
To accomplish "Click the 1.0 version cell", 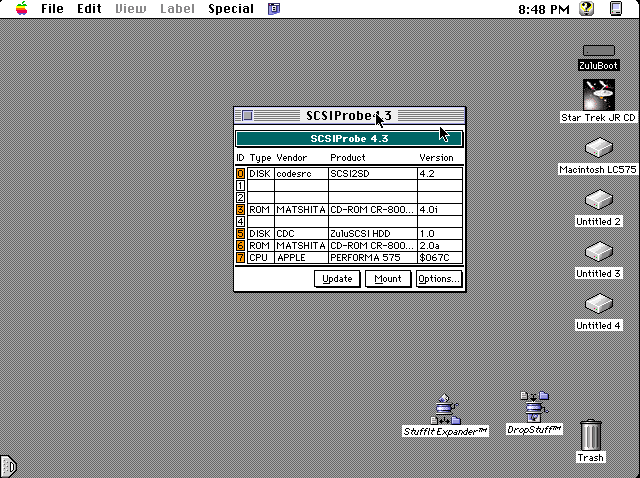I will (440, 233).
